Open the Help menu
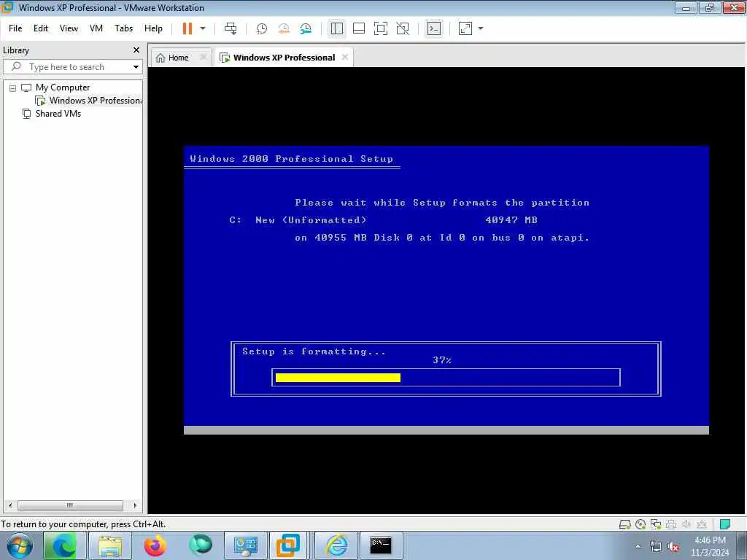Screen dimensions: 747x560 pyautogui.click(x=153, y=28)
